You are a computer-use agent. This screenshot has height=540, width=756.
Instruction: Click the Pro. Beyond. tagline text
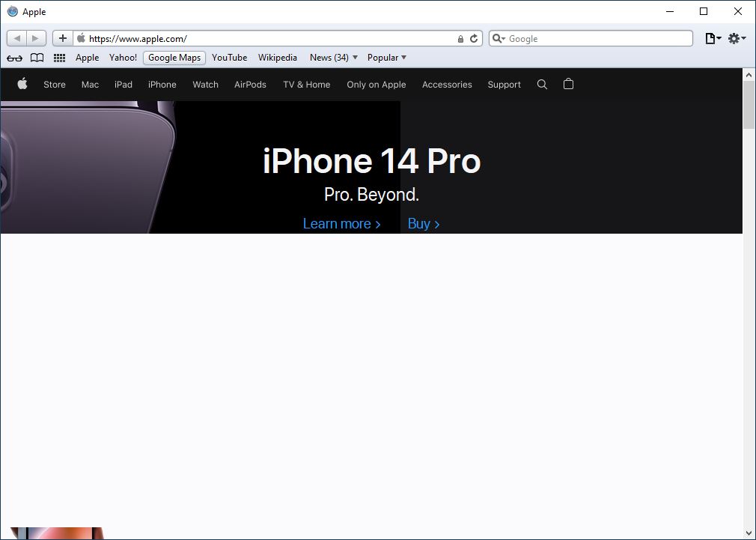[x=372, y=195]
